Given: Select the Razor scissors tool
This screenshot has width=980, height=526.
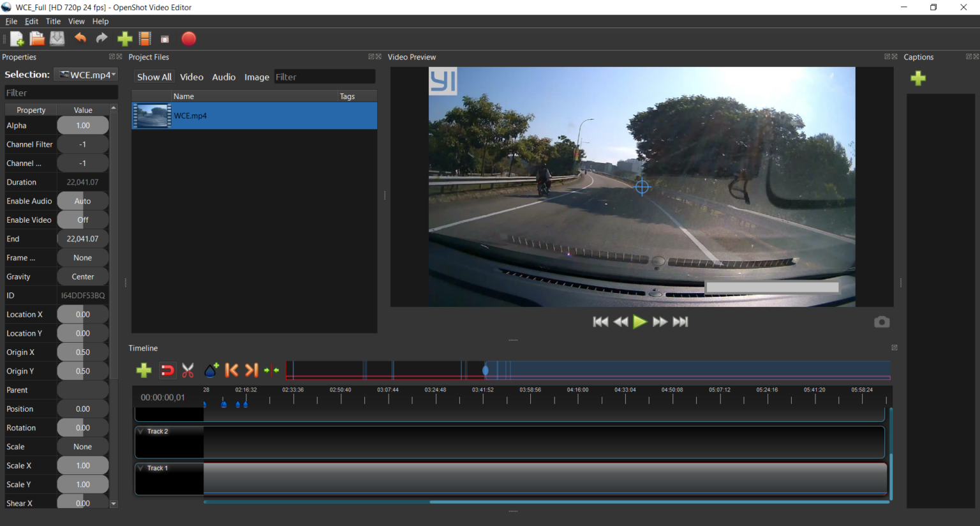Looking at the screenshot, I should click(x=188, y=370).
